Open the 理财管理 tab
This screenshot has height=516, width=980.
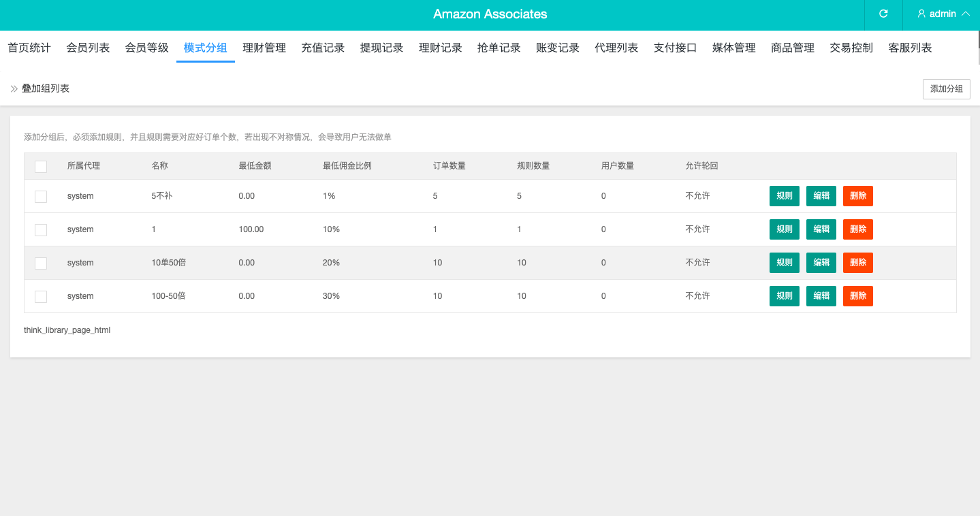(x=264, y=48)
